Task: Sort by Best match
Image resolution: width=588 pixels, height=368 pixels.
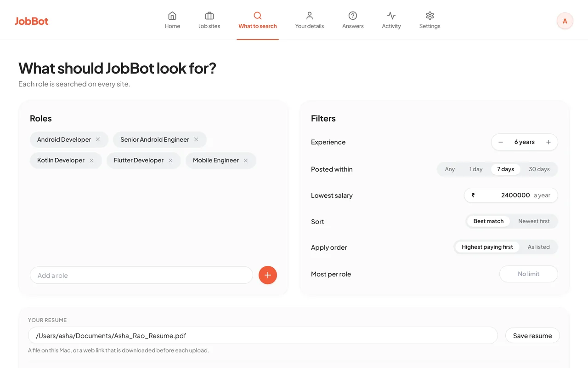Action: (x=488, y=221)
